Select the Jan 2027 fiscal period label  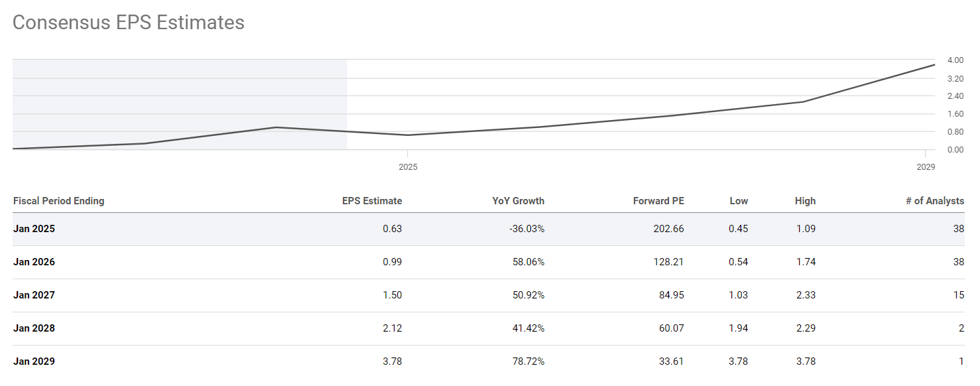pyautogui.click(x=34, y=295)
